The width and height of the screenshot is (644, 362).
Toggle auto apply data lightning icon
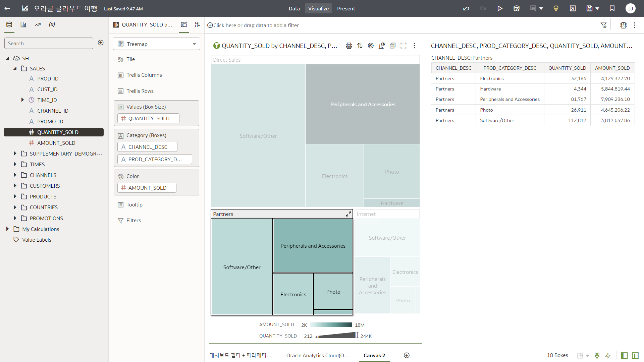[x=608, y=355]
